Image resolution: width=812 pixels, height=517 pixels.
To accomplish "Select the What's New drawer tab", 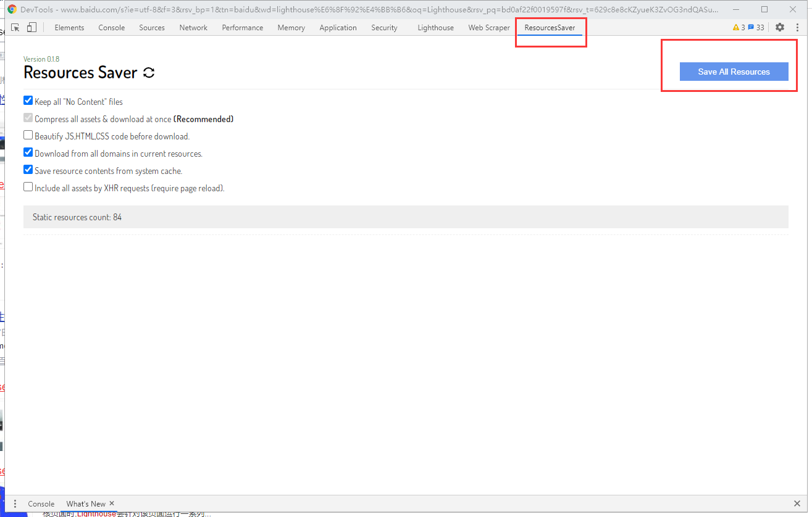I will pyautogui.click(x=86, y=503).
